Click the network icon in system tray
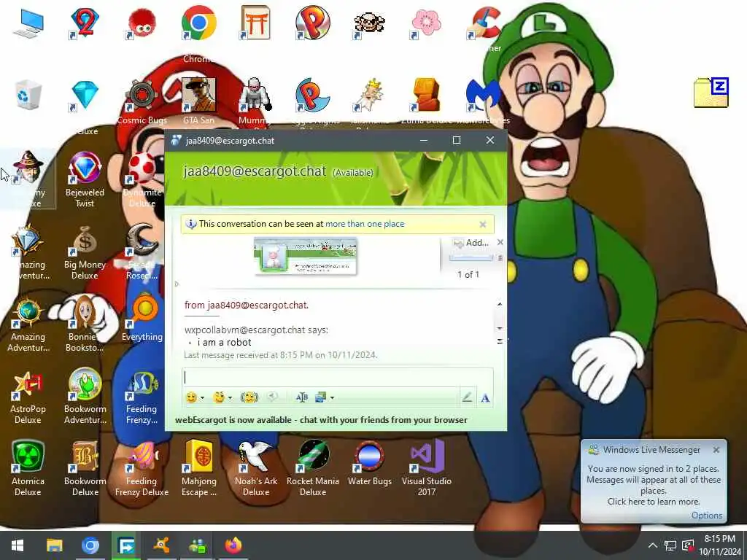Viewport: 747px width, 560px height. click(670, 545)
